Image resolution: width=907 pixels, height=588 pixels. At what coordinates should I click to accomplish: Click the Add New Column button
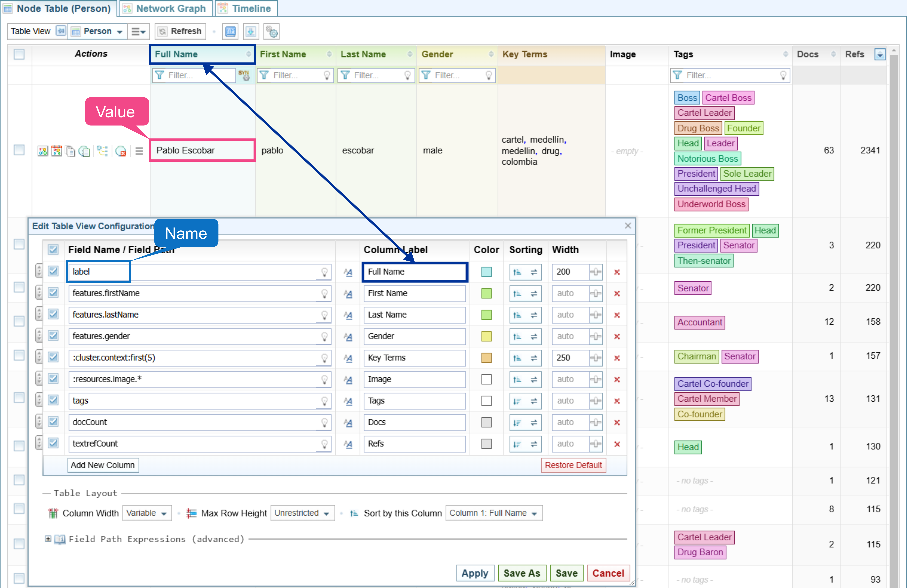click(x=103, y=465)
